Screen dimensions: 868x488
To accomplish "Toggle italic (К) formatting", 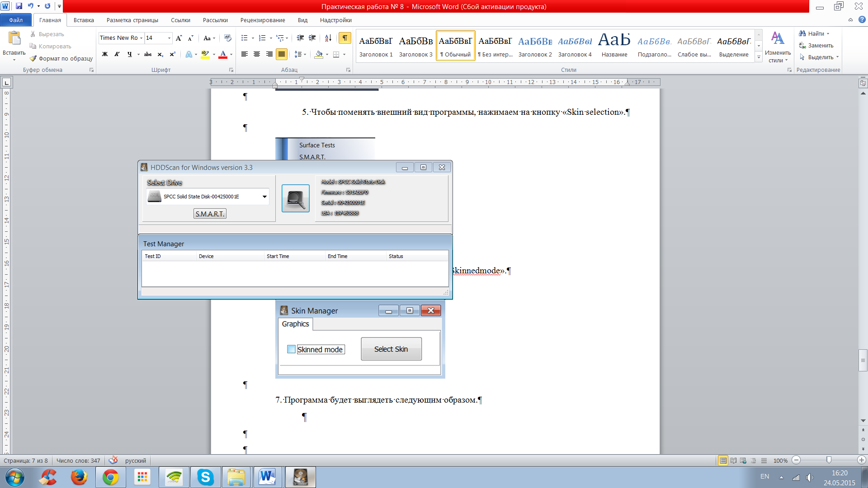I will point(117,54).
